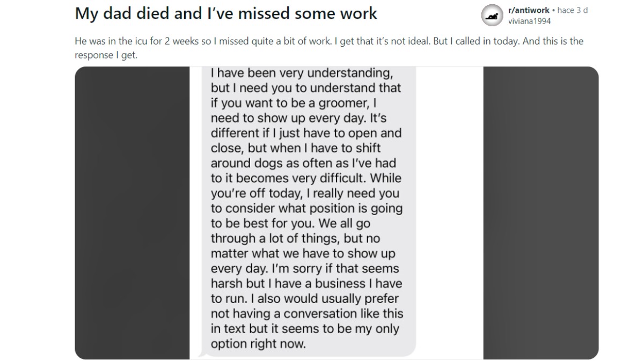Click the line "not having a conversation like this"
The height and width of the screenshot is (362, 644).
pos(306,314)
